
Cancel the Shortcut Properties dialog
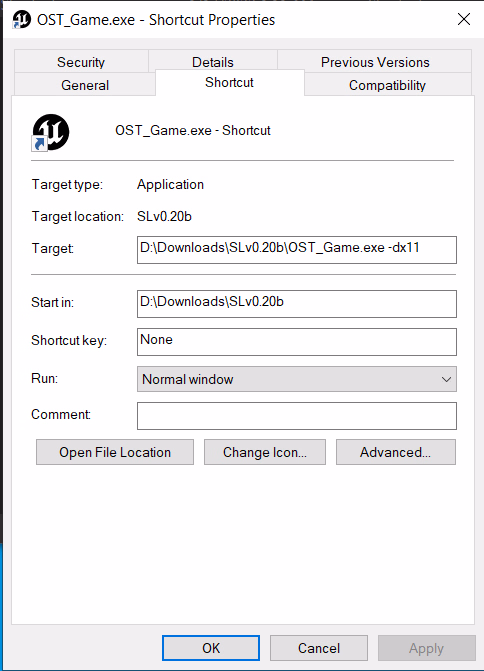319,648
